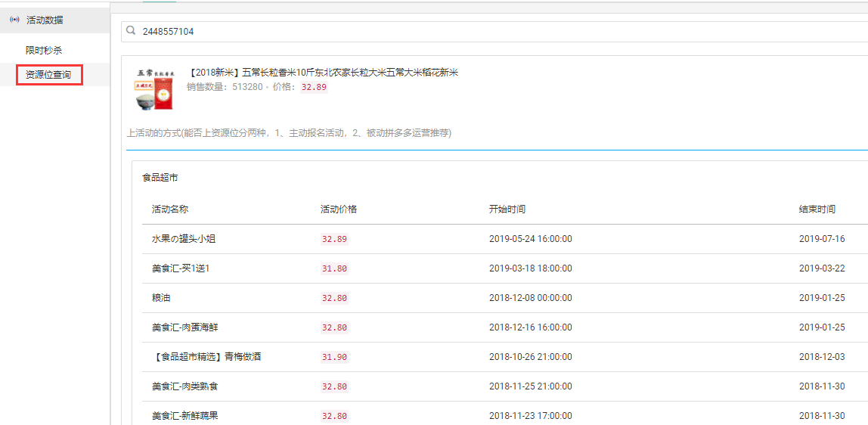Open the 限时秒杀 sidebar item

[x=44, y=50]
